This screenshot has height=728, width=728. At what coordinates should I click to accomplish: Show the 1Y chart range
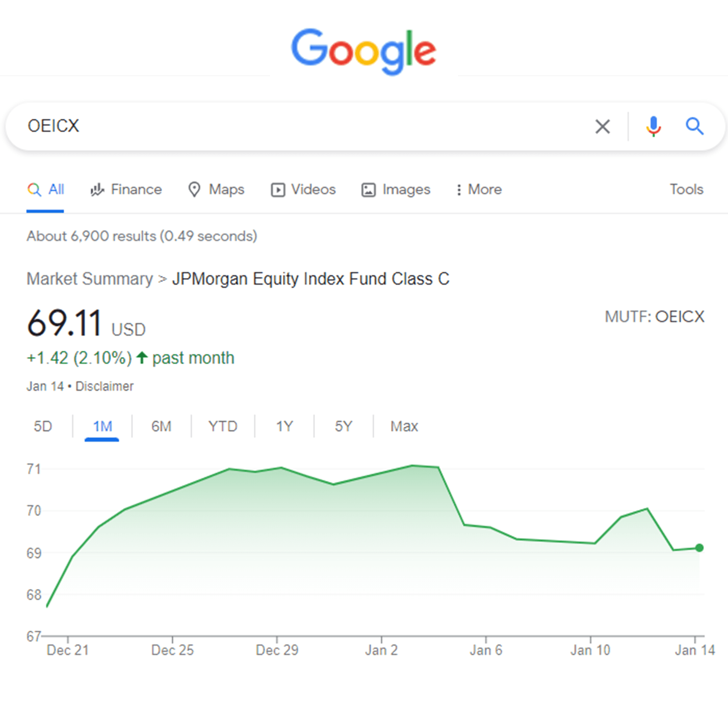pos(284,426)
